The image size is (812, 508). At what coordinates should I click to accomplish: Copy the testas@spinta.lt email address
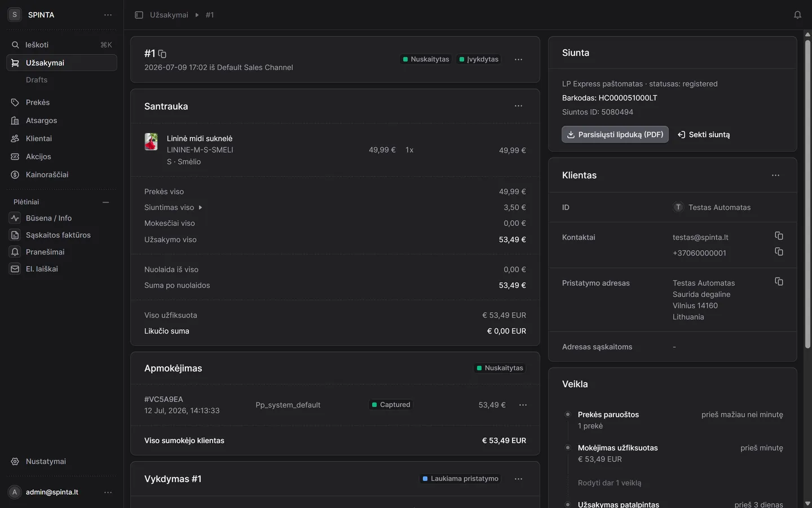[x=779, y=236]
